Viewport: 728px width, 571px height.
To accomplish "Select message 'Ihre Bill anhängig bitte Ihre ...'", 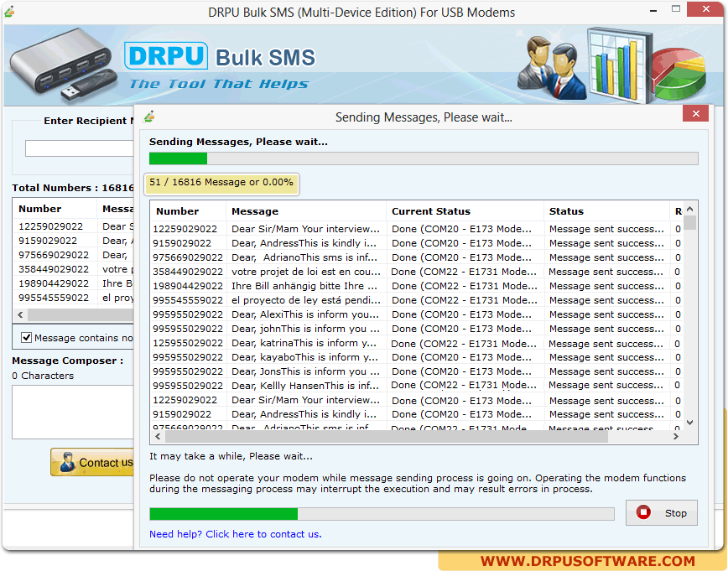I will click(x=304, y=286).
